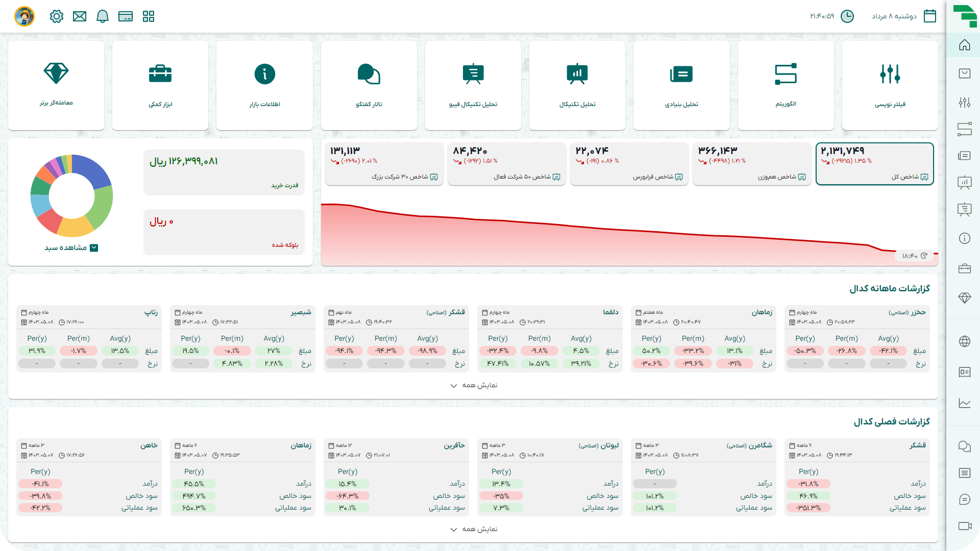
Task: Open the خاهن quarterly report card
Action: 89,477
